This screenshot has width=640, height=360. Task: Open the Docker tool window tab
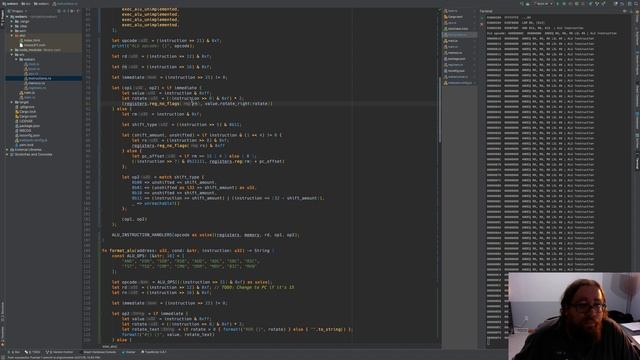point(129,352)
